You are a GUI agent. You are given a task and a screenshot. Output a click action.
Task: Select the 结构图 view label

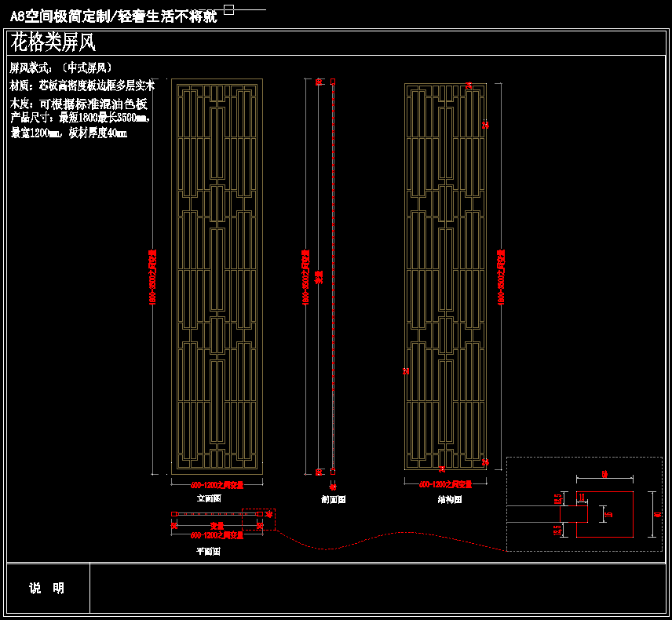pyautogui.click(x=450, y=499)
